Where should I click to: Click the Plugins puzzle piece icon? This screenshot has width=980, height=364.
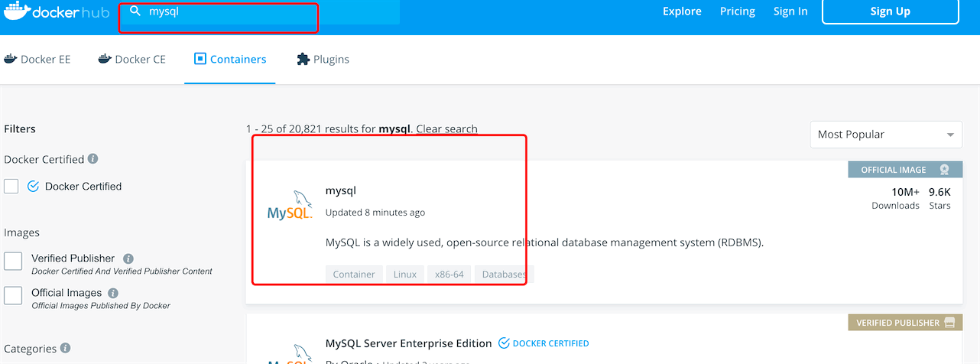303,59
